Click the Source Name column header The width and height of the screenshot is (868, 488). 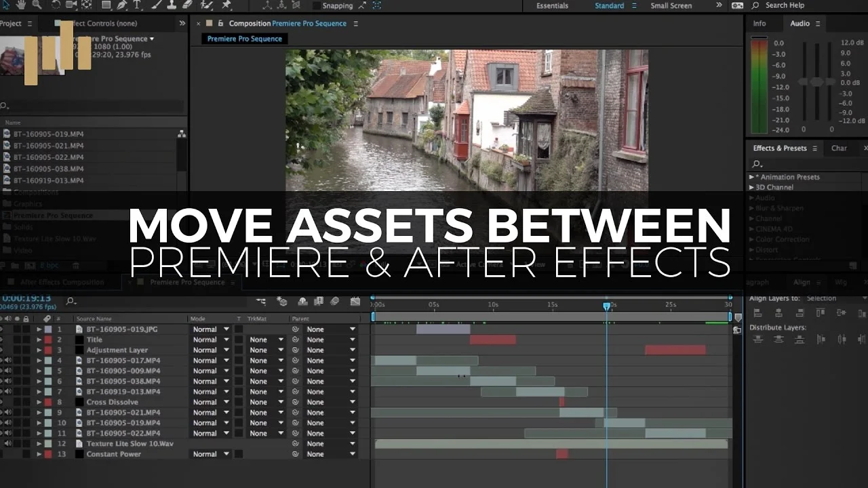[94, 319]
